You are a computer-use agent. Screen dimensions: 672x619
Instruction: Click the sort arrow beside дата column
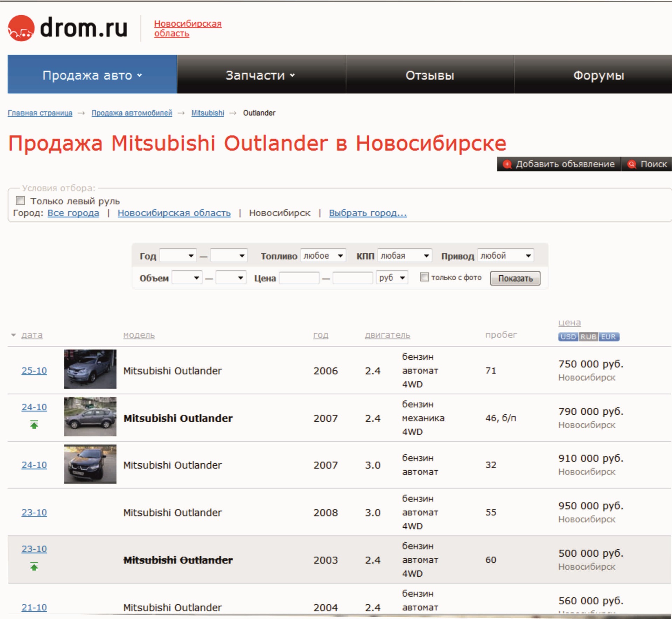13,335
